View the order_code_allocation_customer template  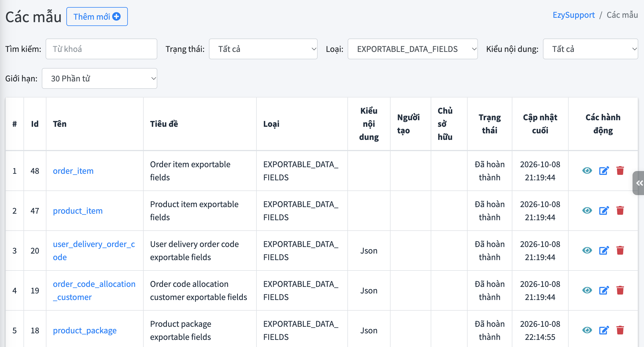click(587, 290)
